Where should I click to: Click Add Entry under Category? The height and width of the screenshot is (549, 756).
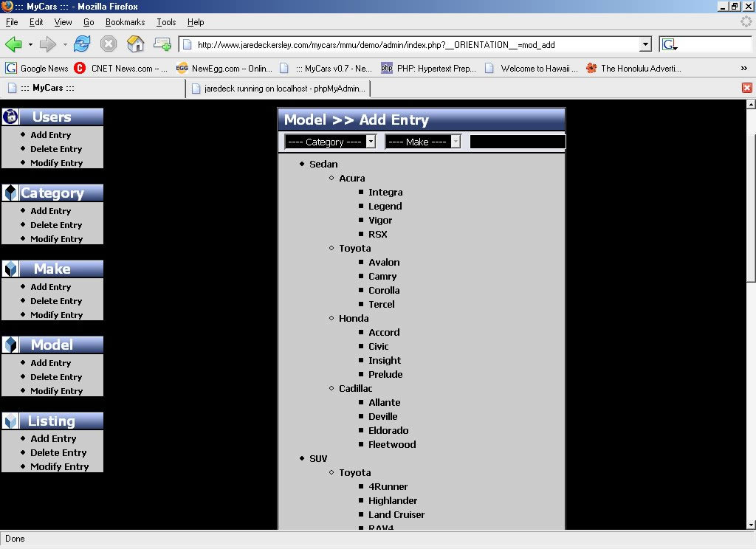(51, 211)
